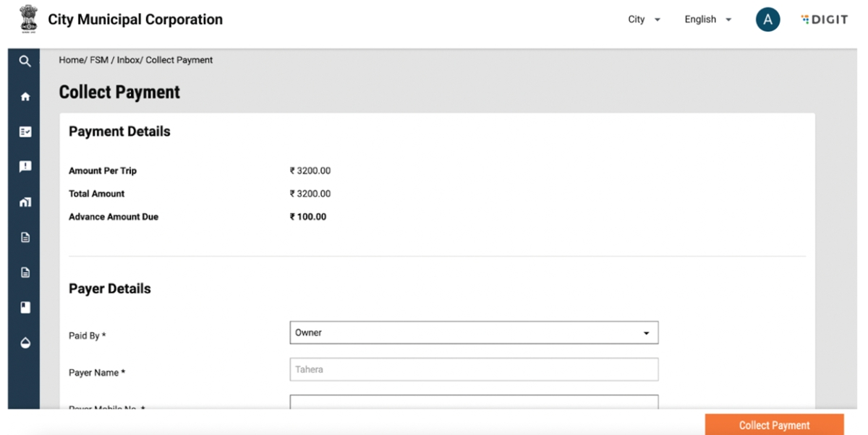The height and width of the screenshot is (435, 868).
Task: Click the property building icon in the sidebar
Action: click(25, 202)
